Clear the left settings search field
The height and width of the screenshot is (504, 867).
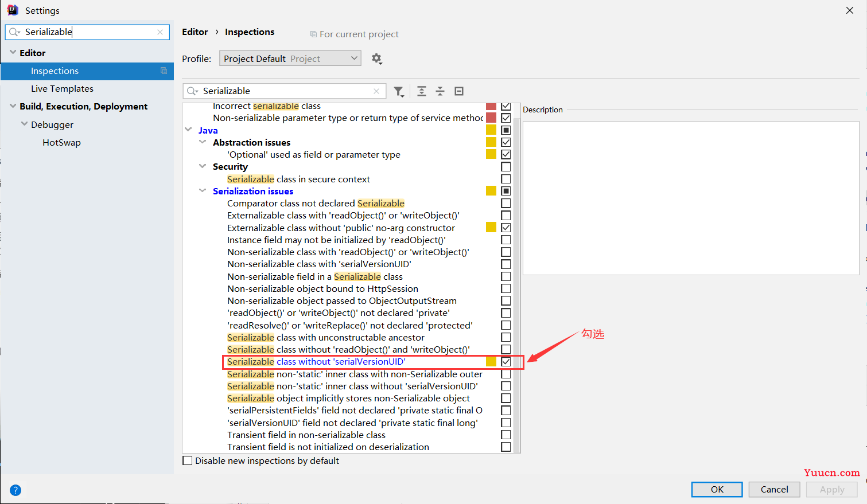click(160, 32)
